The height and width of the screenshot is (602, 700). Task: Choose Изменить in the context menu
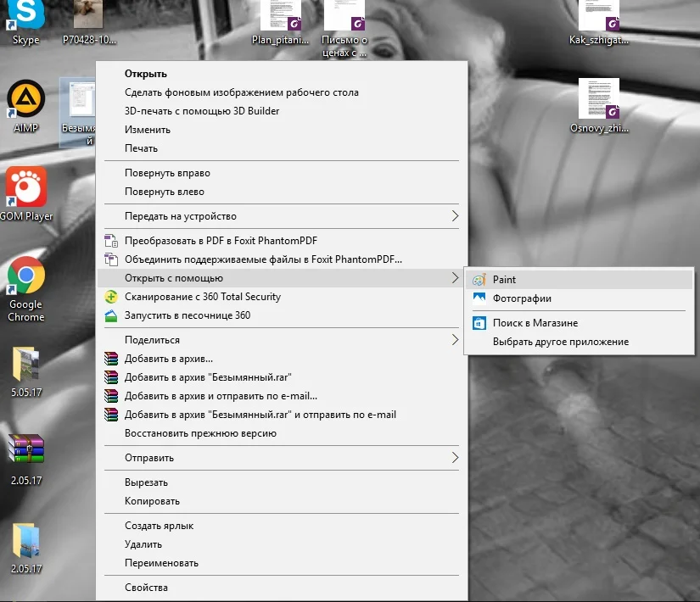(282, 130)
